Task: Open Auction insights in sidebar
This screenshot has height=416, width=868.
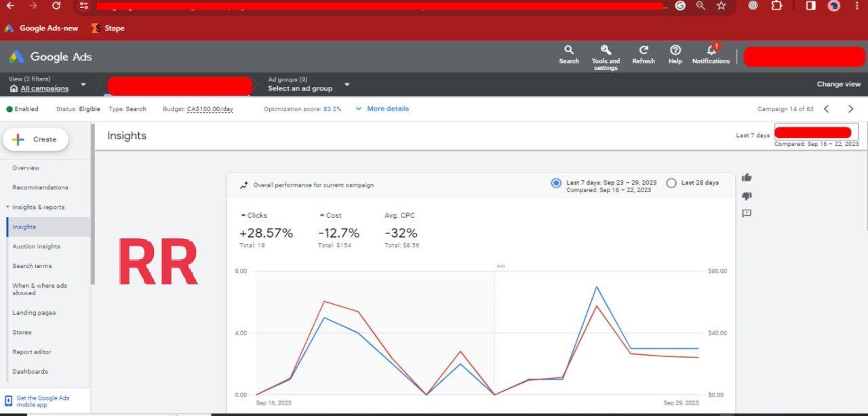Action: click(x=36, y=246)
